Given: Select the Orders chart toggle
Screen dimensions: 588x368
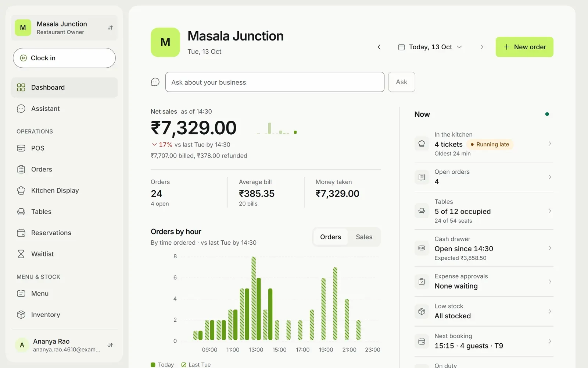Looking at the screenshot, I should [330, 237].
